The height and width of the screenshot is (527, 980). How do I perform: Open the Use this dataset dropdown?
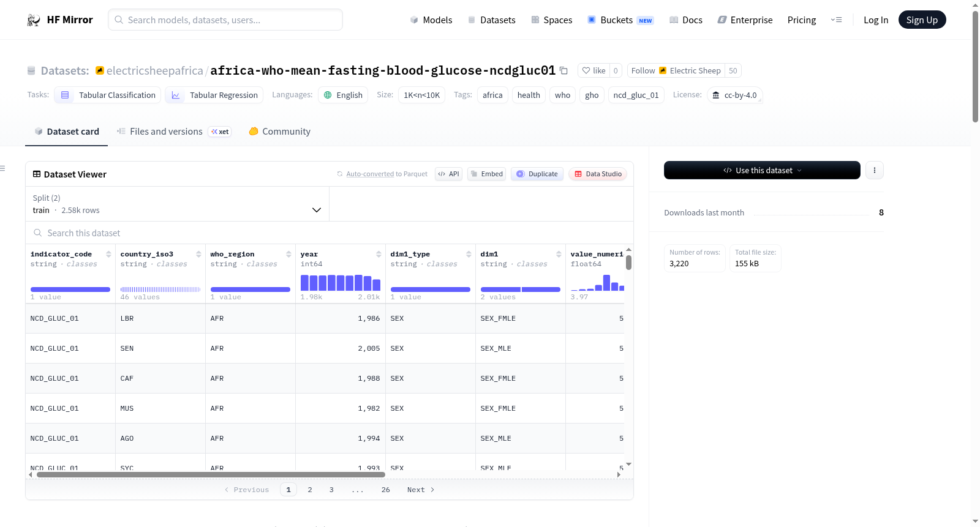point(762,170)
